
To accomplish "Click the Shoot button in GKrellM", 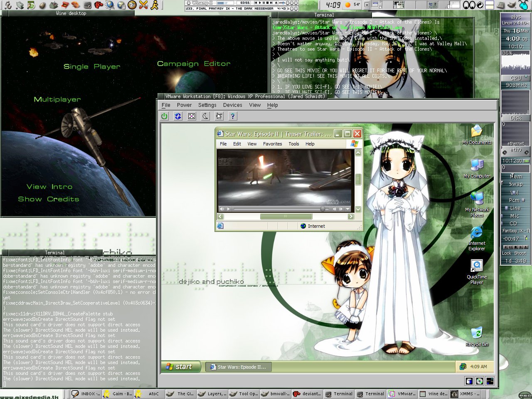I will 520,253.
